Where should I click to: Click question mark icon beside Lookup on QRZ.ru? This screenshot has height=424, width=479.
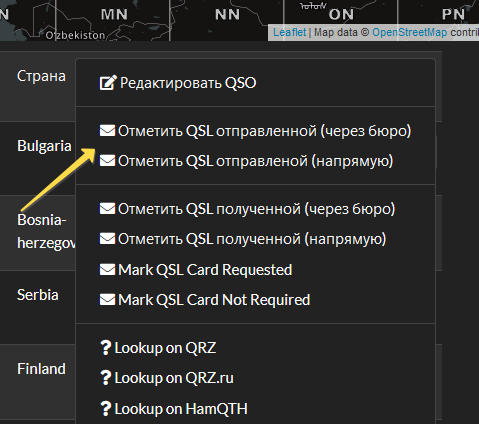click(x=105, y=378)
